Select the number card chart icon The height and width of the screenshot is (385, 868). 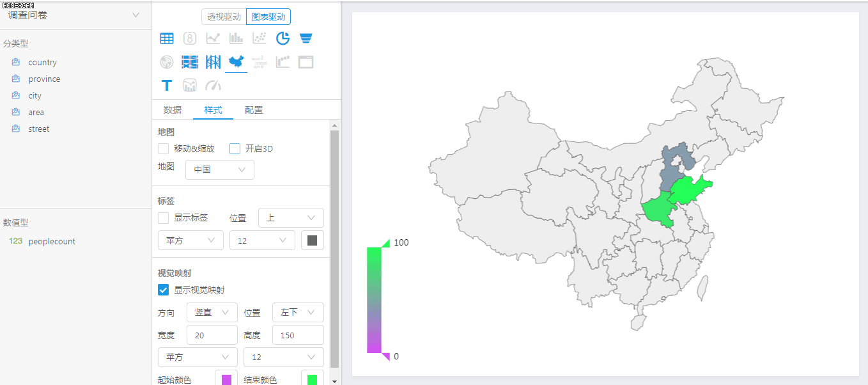tap(190, 38)
